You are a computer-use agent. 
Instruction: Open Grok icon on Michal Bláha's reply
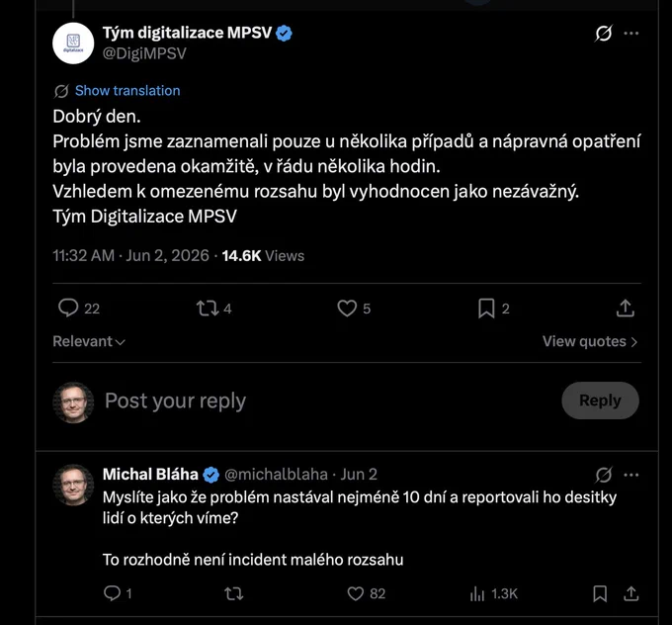pyautogui.click(x=604, y=475)
